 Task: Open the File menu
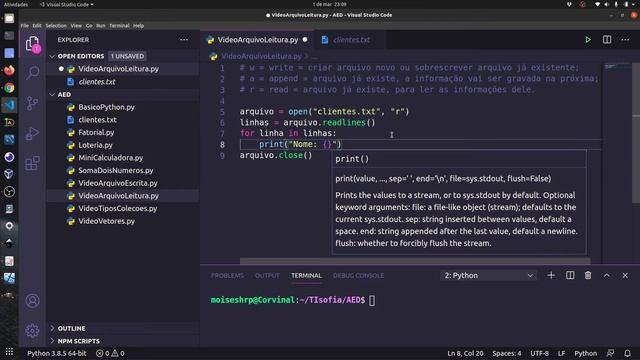[x=25, y=25]
